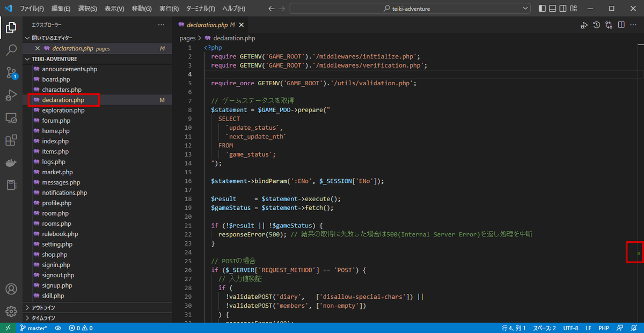Click the split editor right icon
Viewport: 644px width, 333px height.
pos(621,25)
